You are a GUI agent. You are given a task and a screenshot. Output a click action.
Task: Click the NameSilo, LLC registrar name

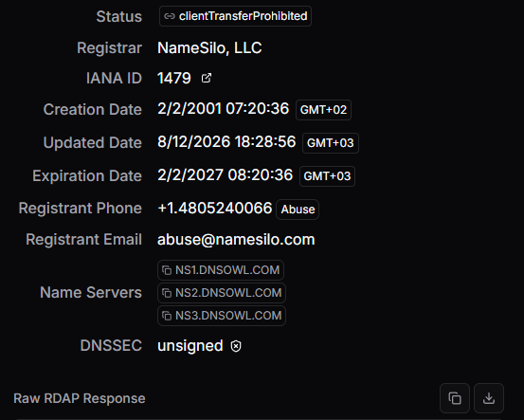(x=209, y=48)
